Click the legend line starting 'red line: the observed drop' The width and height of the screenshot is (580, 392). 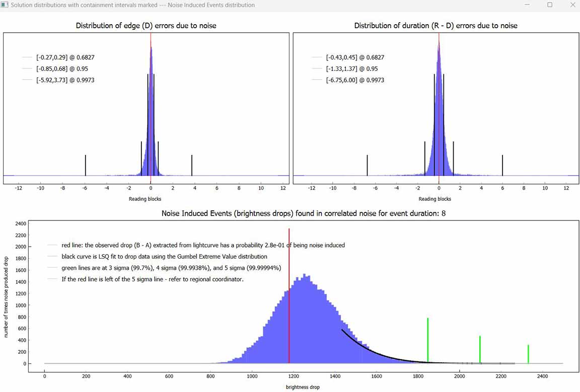tap(203, 245)
